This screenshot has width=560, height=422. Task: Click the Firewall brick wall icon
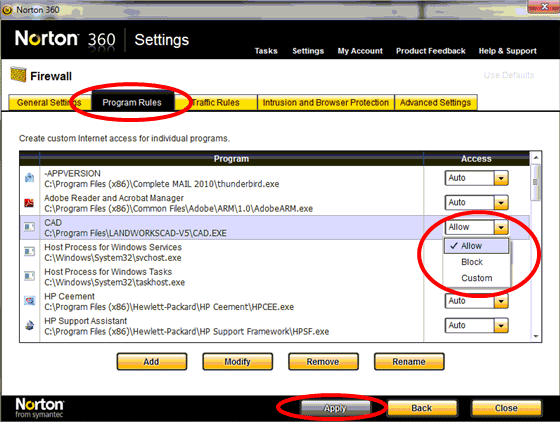(x=18, y=74)
